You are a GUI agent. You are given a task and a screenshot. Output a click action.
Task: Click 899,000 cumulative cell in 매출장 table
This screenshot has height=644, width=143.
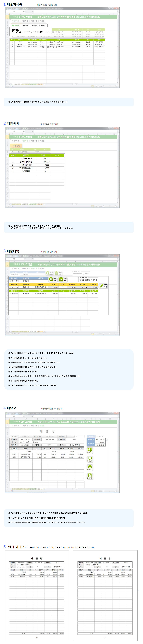(80, 457)
